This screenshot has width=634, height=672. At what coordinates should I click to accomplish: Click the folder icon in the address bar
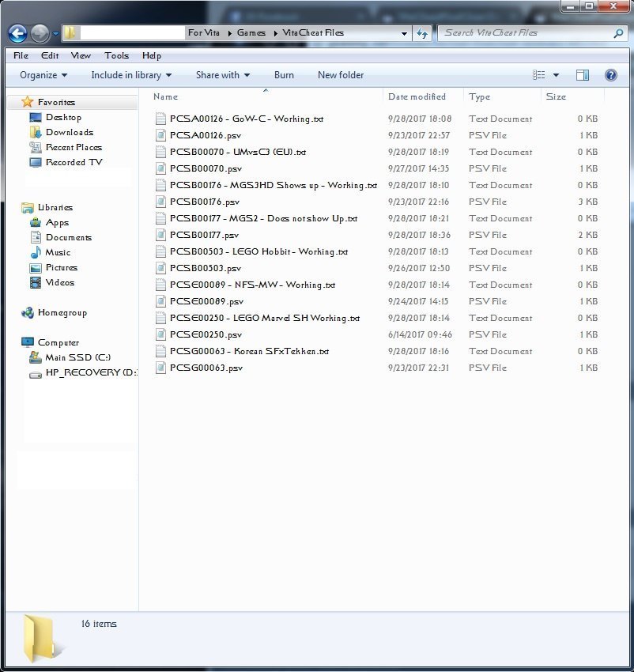click(70, 32)
